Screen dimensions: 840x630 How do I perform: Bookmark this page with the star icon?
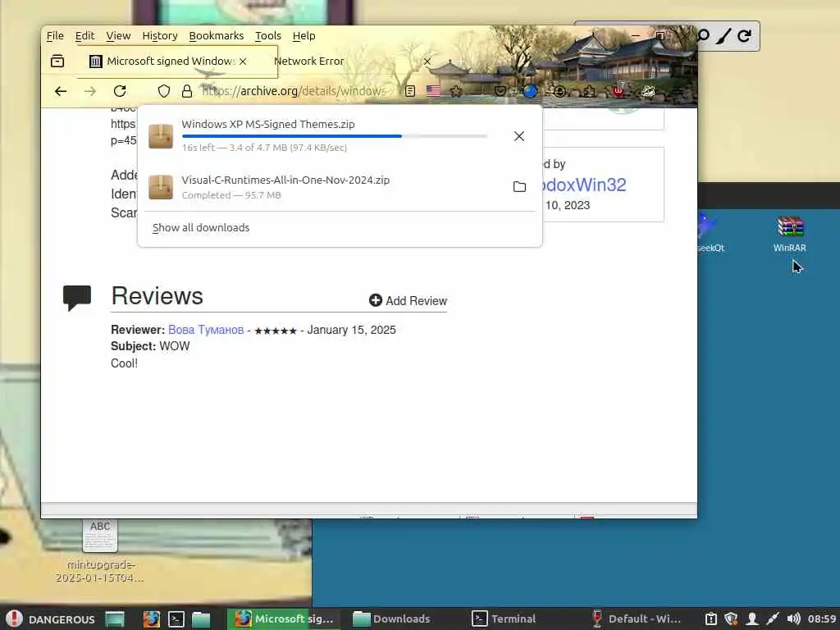pyautogui.click(x=456, y=91)
